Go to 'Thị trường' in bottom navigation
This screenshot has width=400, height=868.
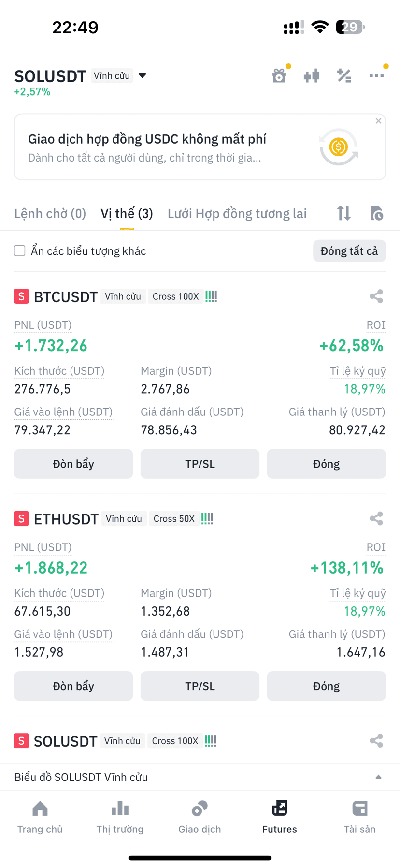(x=120, y=817)
